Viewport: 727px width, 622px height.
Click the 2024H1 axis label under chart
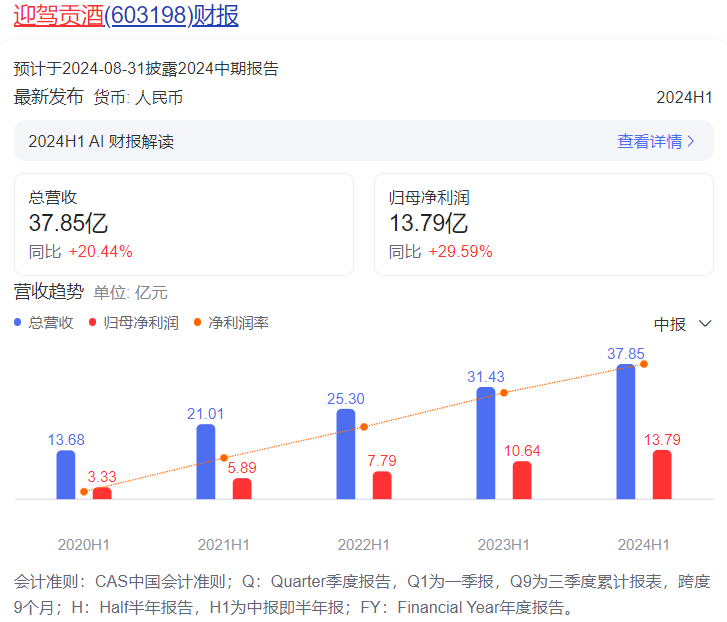click(x=644, y=545)
